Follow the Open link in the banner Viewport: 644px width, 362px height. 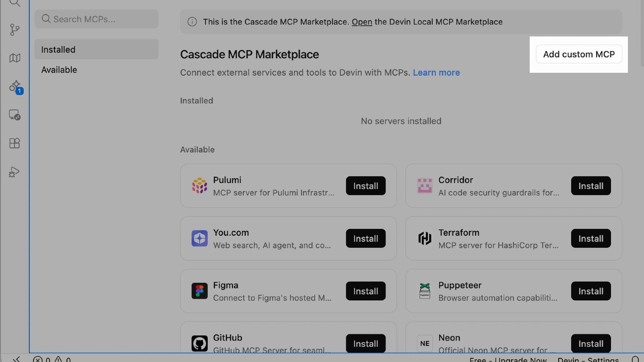coord(362,22)
